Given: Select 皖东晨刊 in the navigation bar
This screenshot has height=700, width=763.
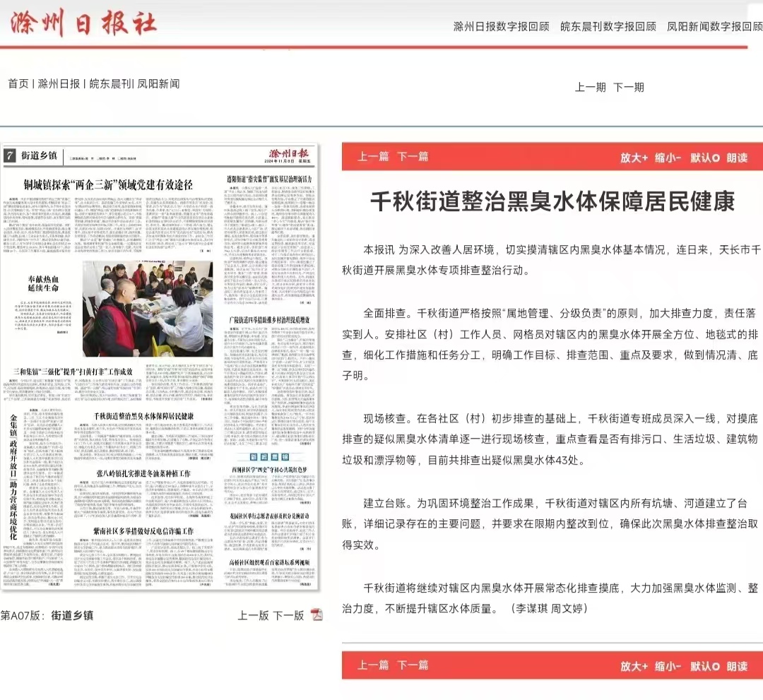Looking at the screenshot, I should (110, 83).
